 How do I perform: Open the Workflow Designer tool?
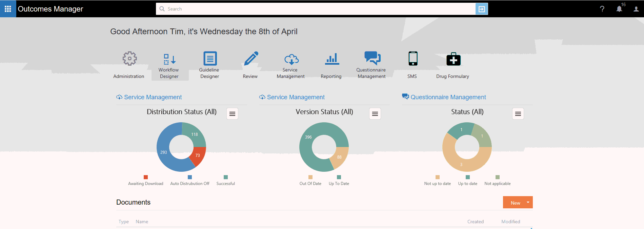(169, 60)
